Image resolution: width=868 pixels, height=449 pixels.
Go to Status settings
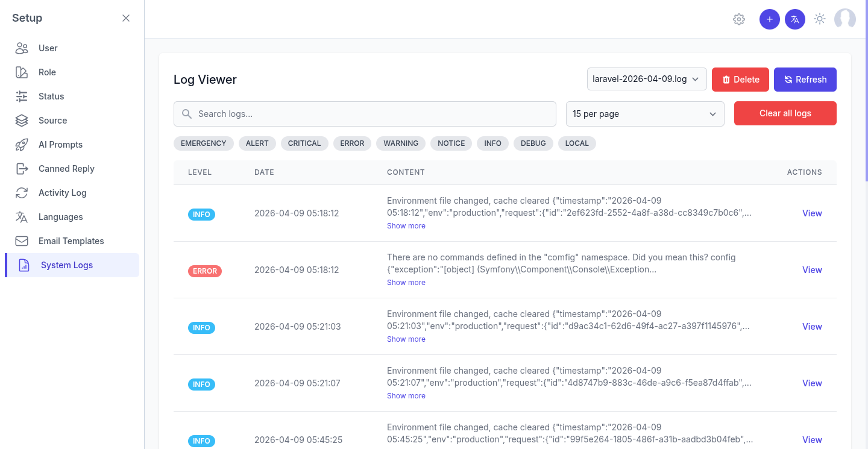point(72,96)
